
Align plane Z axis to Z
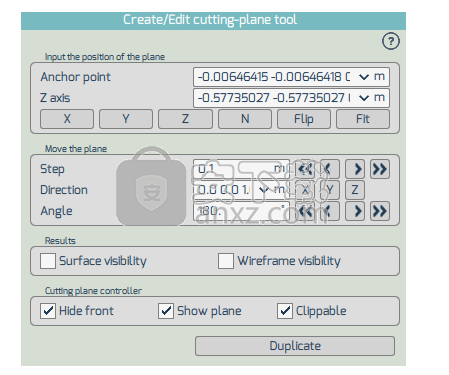point(185,119)
